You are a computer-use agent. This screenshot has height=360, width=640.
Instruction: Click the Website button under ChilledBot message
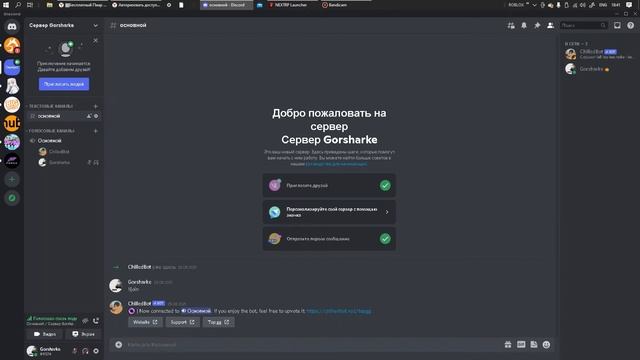(145, 322)
